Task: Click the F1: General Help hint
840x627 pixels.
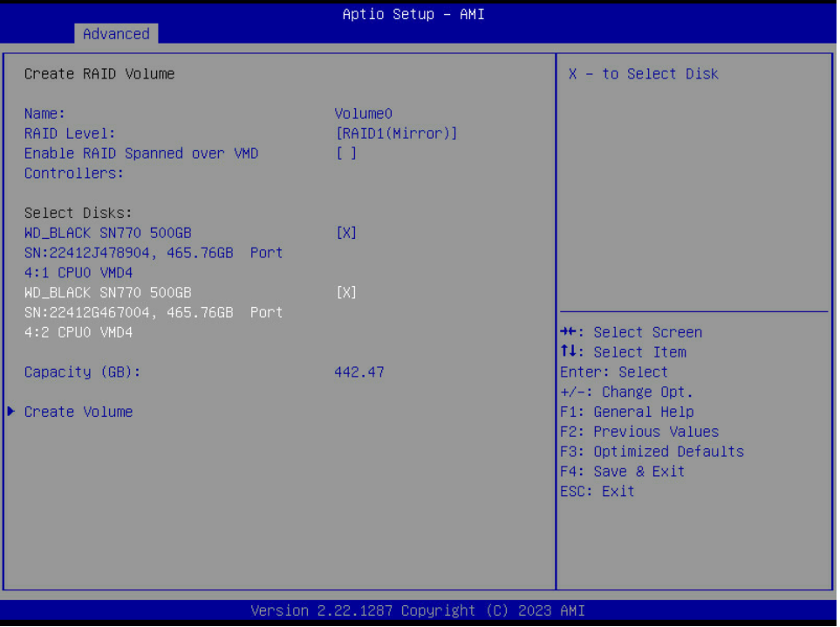Action: point(626,412)
